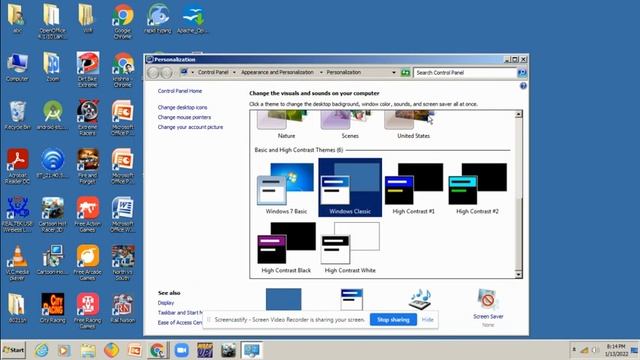Open Free Racing Games shortcut
The image size is (640, 360).
coord(87,311)
